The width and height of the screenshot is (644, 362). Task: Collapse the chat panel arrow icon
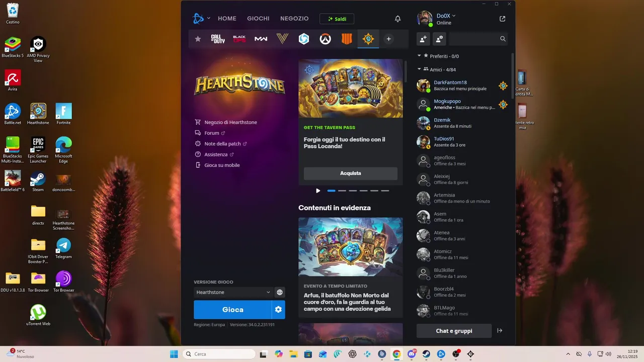500,330
